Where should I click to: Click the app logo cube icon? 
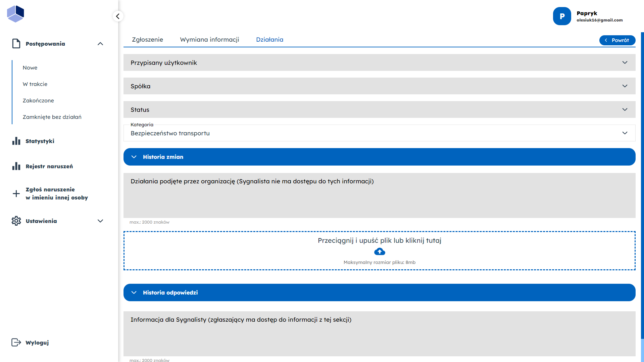pyautogui.click(x=15, y=14)
